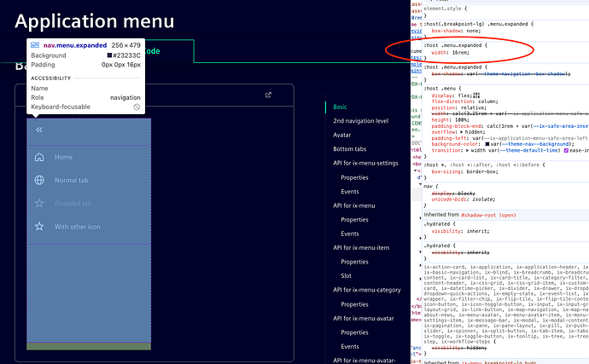Jump to 2nd navigation level section
Viewport: 589px width, 364px height.
tap(360, 121)
